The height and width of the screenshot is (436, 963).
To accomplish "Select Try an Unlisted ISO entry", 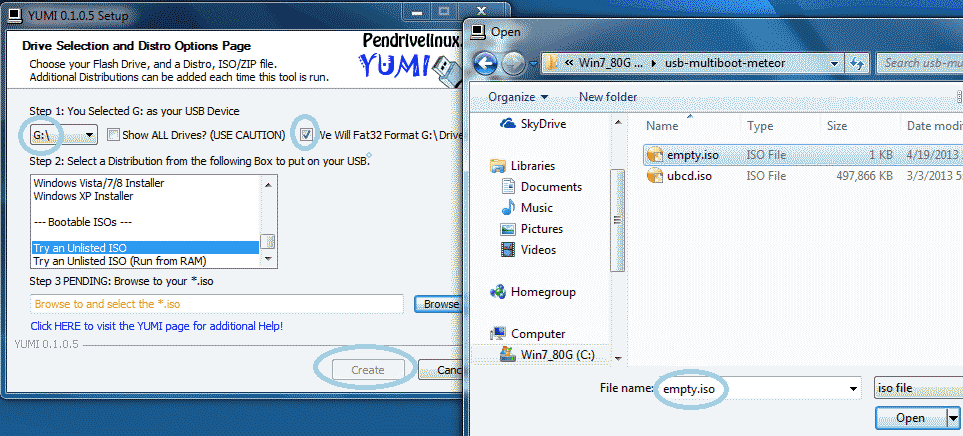I will pyautogui.click(x=145, y=248).
